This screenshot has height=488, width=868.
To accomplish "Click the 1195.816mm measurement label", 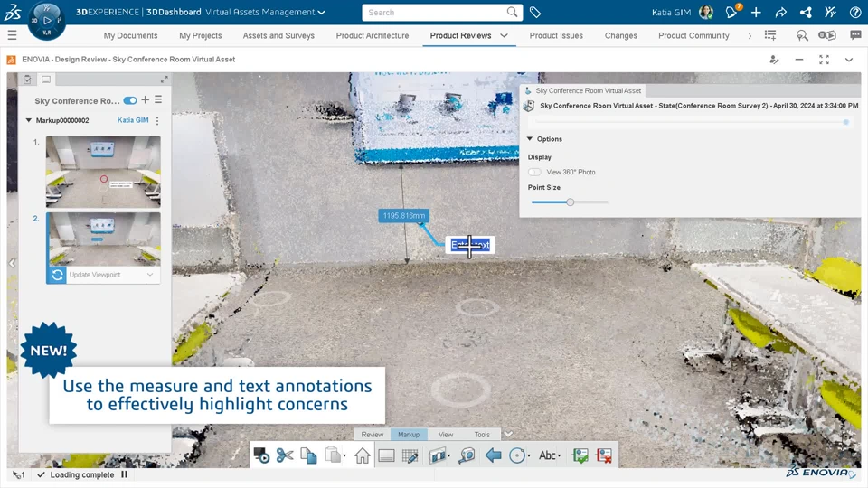I will [404, 216].
